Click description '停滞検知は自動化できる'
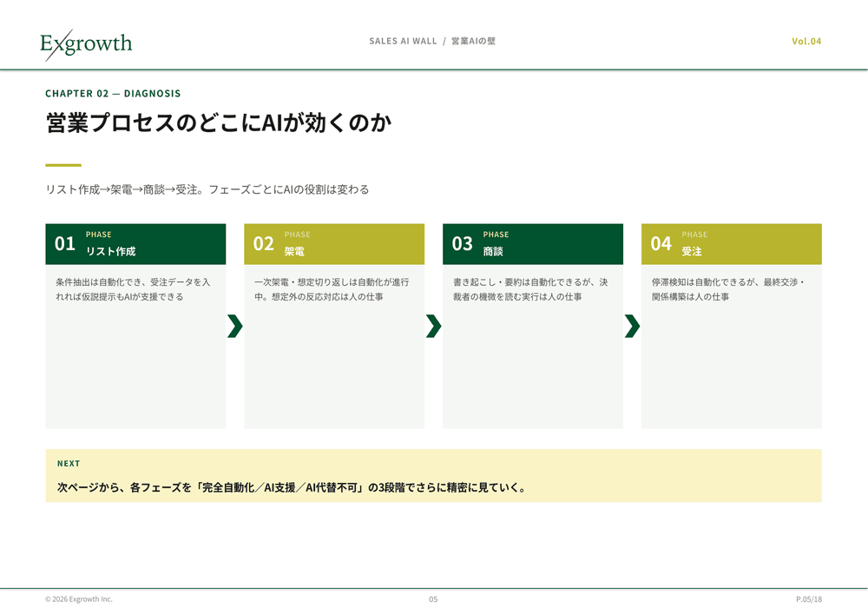The image size is (868, 615). (x=728, y=289)
